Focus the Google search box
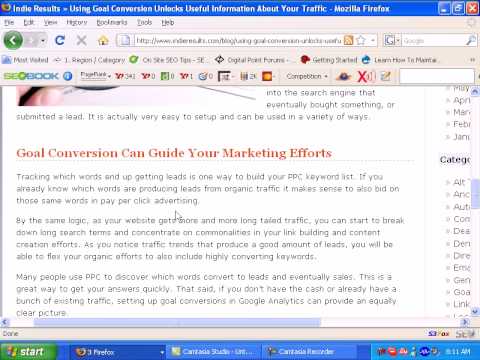The image size is (480, 360). (433, 41)
